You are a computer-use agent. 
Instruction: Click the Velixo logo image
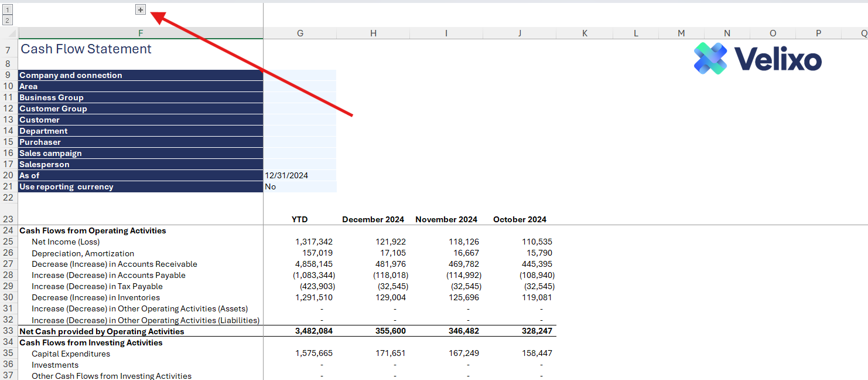(x=757, y=59)
